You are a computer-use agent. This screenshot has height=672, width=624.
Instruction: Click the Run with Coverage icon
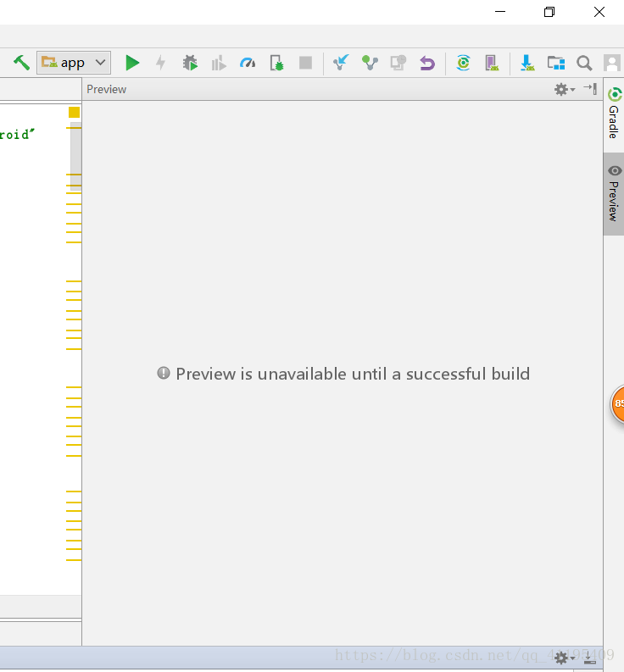pyautogui.click(x=218, y=63)
